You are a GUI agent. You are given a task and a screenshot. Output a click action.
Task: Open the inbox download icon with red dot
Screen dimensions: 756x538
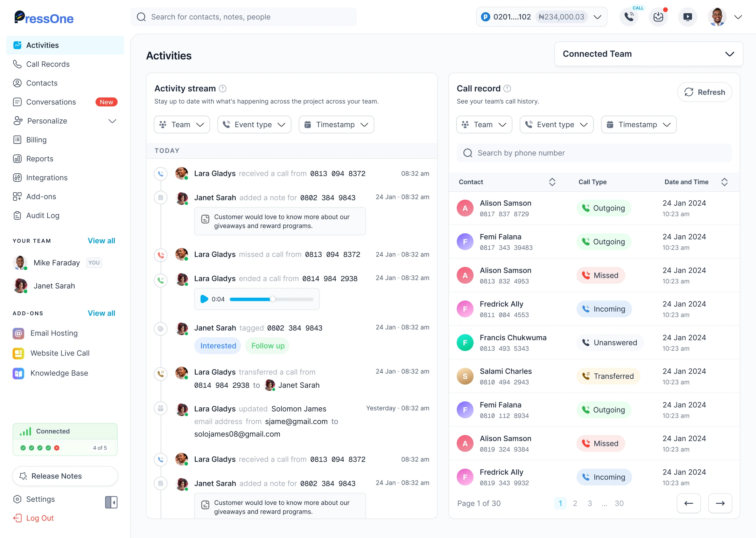[x=658, y=17]
